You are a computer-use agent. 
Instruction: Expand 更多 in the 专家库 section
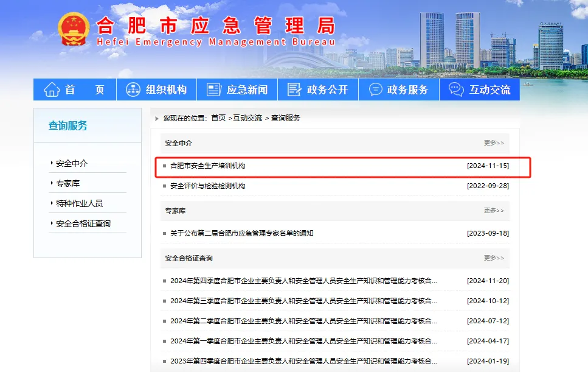click(x=494, y=211)
